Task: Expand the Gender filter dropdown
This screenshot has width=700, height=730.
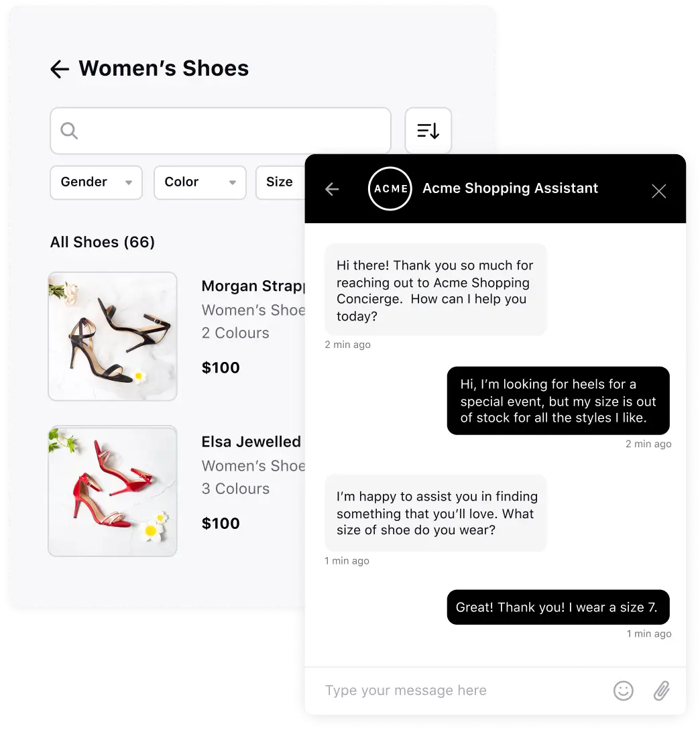Action: point(96,182)
